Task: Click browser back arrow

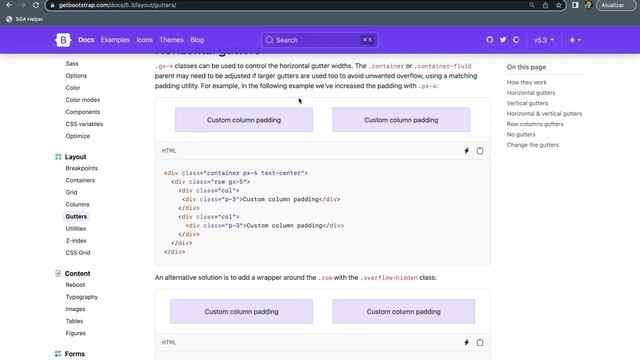Action: tap(9, 5)
